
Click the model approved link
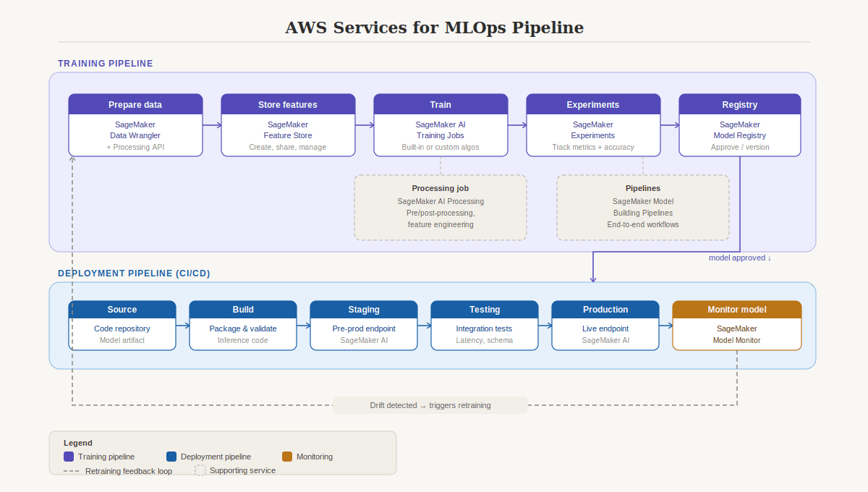pyautogui.click(x=739, y=258)
